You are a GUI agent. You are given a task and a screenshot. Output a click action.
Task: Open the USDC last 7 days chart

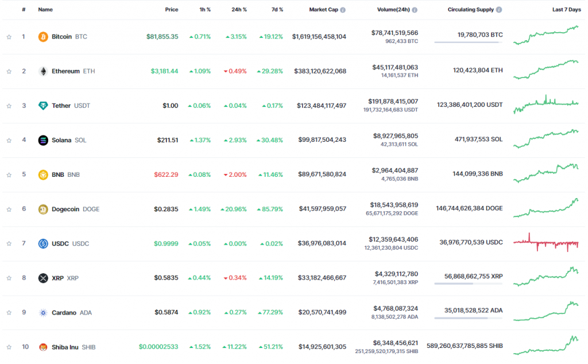click(x=546, y=242)
